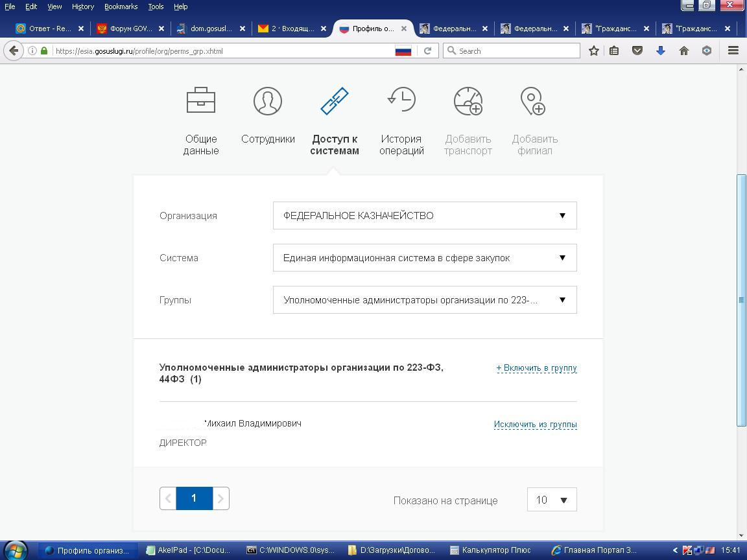Image resolution: width=747 pixels, height=560 pixels.
Task: Open the Bookmarks menu
Action: [x=121, y=6]
